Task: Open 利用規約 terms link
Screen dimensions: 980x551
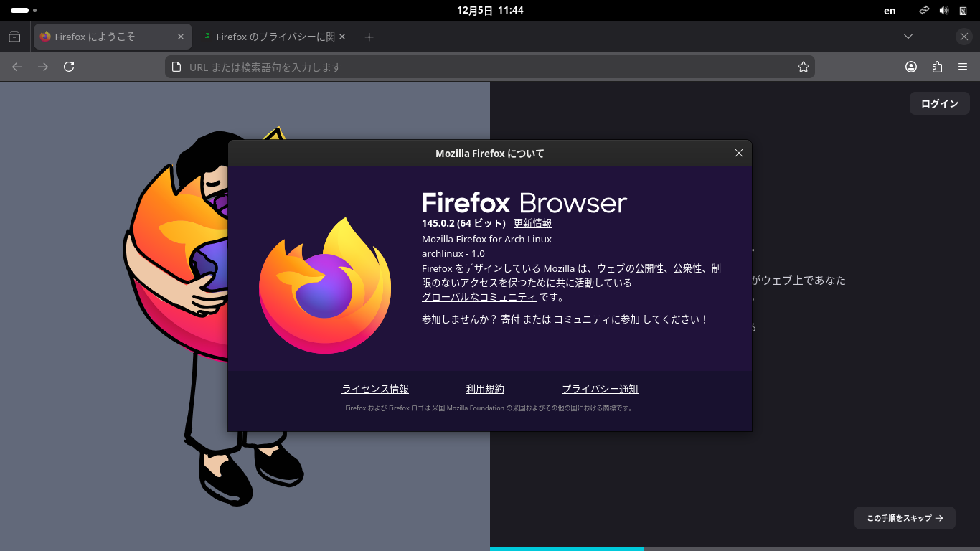Action: tap(485, 389)
